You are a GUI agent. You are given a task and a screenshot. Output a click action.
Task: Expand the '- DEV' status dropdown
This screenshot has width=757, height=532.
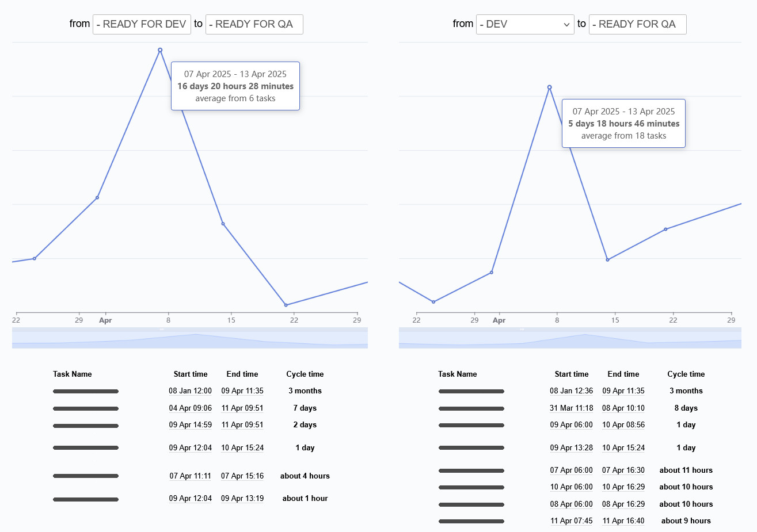point(524,24)
